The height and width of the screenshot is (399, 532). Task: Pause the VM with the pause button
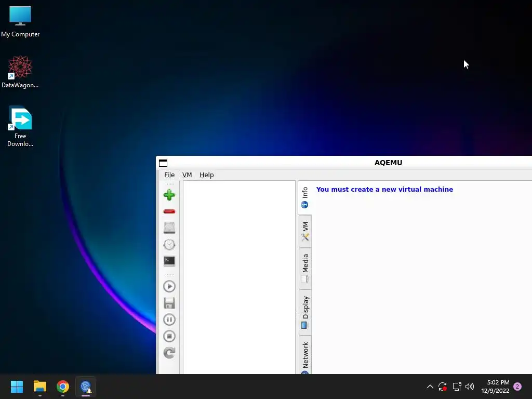coord(169,320)
